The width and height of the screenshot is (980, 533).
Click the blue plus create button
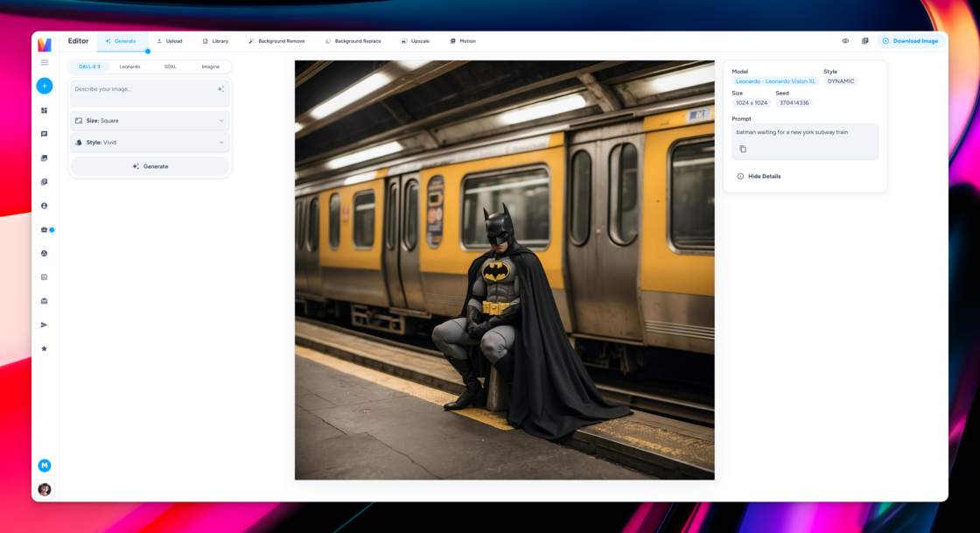[x=45, y=86]
